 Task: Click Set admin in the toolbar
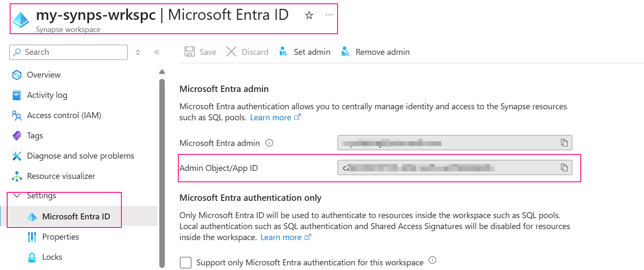(305, 52)
